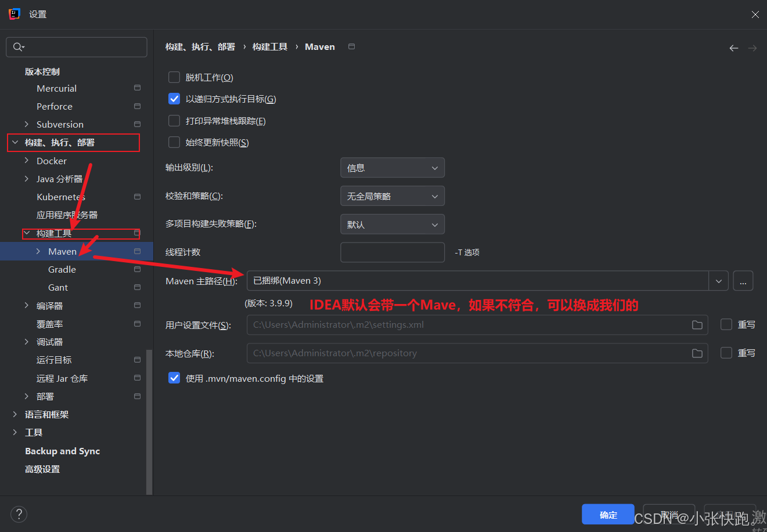Select 运行目标 in settings tree

pyautogui.click(x=54, y=360)
